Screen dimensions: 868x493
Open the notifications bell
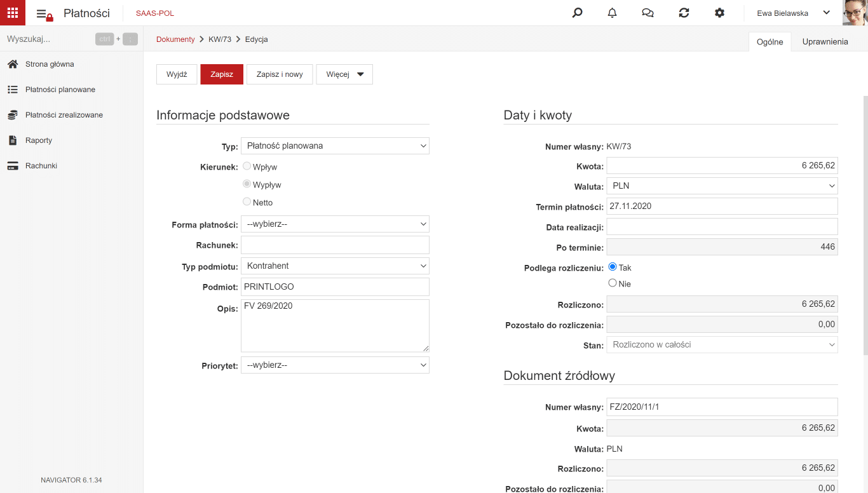pos(613,13)
